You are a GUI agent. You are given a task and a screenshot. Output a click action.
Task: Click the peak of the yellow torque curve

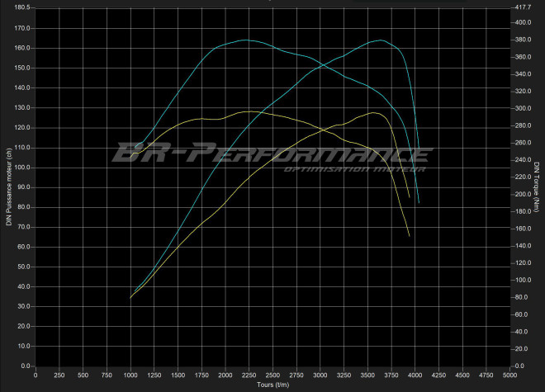[248, 111]
